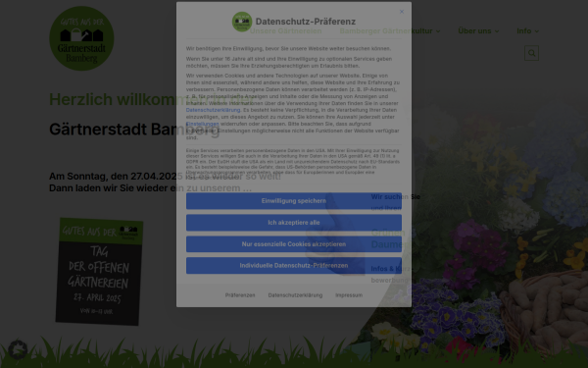The height and width of the screenshot is (368, 588).
Task: Open the Datenschutzerklärung footer link
Action: coord(295,295)
